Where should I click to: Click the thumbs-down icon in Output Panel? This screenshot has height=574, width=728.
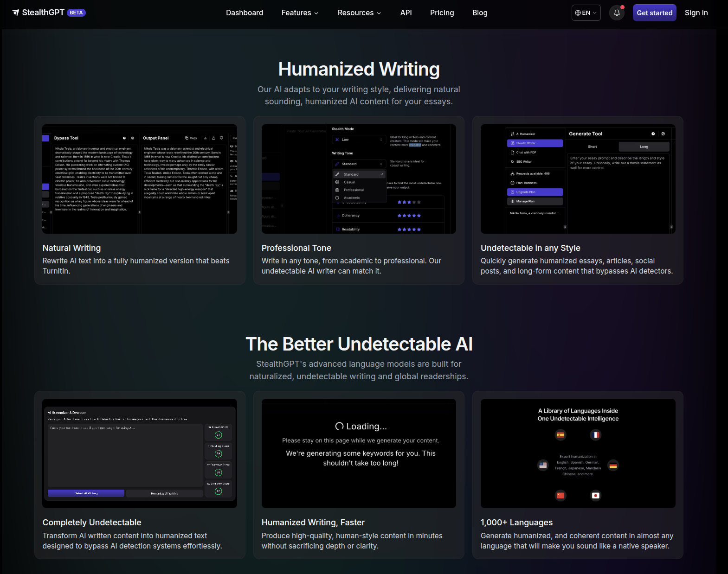point(221,138)
